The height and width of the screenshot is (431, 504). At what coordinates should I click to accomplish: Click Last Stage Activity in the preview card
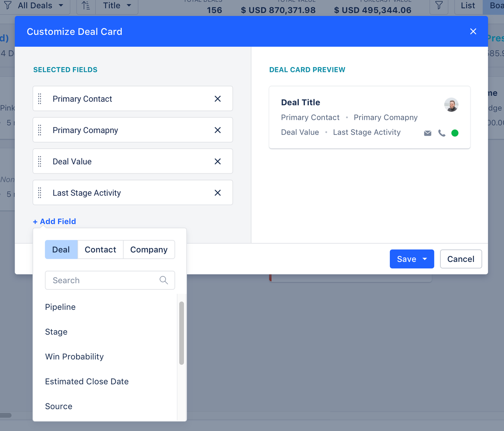367,132
